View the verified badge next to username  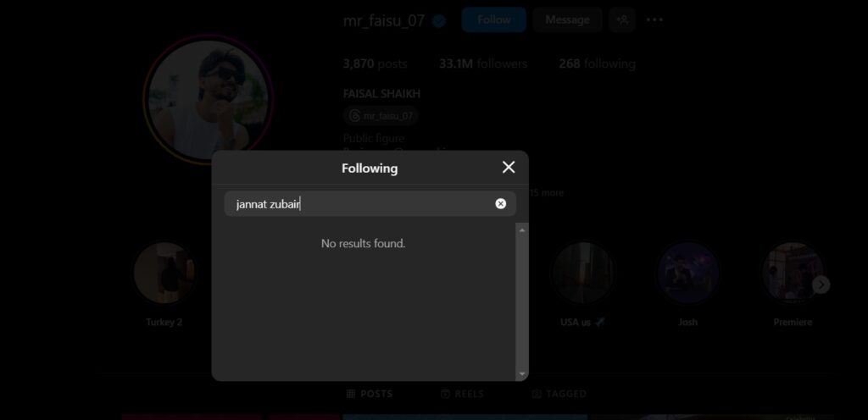pos(439,21)
